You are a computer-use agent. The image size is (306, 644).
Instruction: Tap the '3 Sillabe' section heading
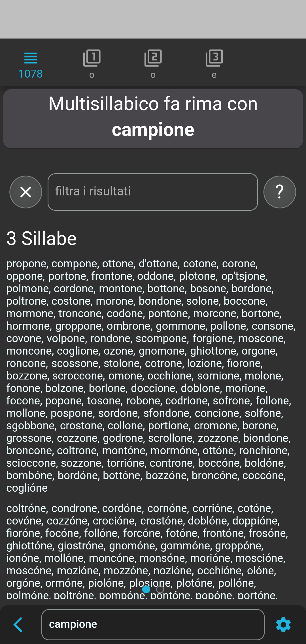pos(41,238)
